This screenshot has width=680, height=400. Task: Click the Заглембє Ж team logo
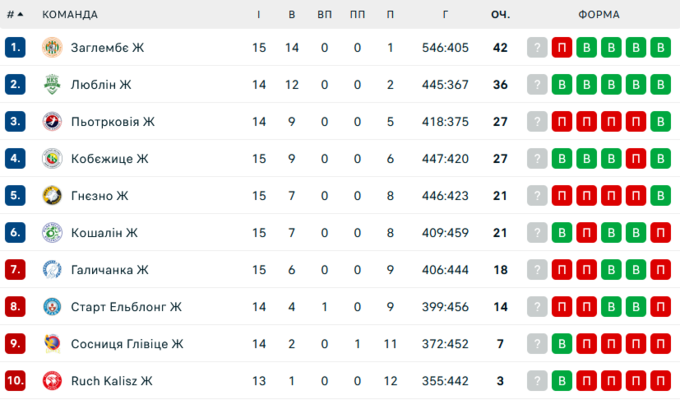(x=52, y=48)
